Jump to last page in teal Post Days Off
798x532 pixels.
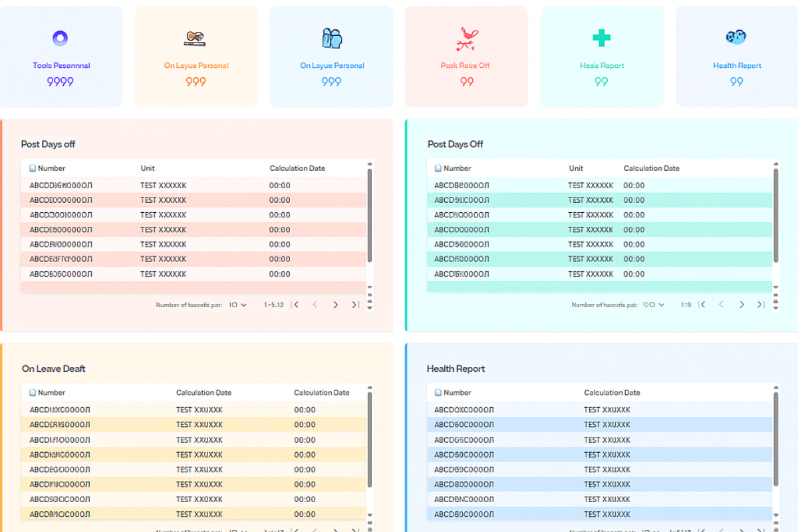760,304
